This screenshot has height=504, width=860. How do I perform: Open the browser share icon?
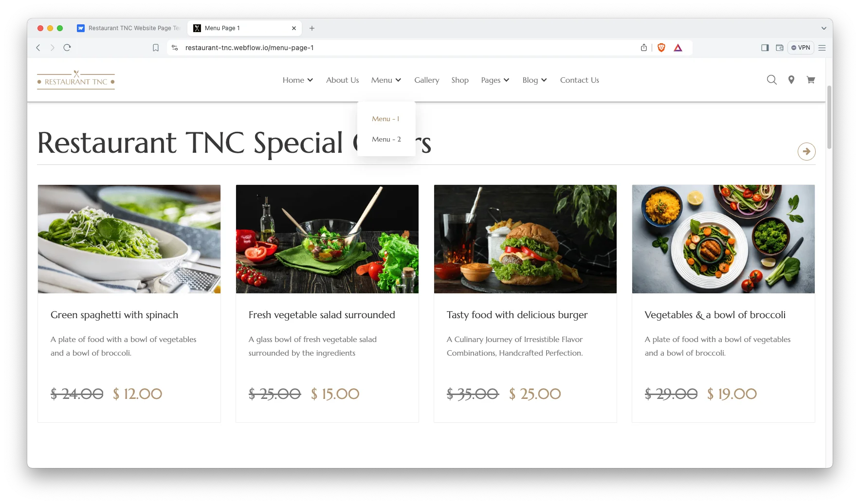pos(644,48)
